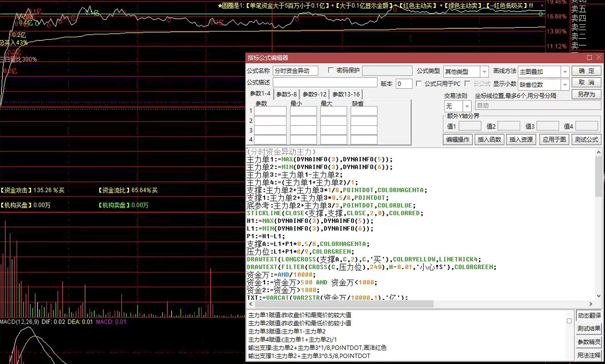Screen dimensions: 605x364
Task: Click 插入资源 button
Action: 521,139
